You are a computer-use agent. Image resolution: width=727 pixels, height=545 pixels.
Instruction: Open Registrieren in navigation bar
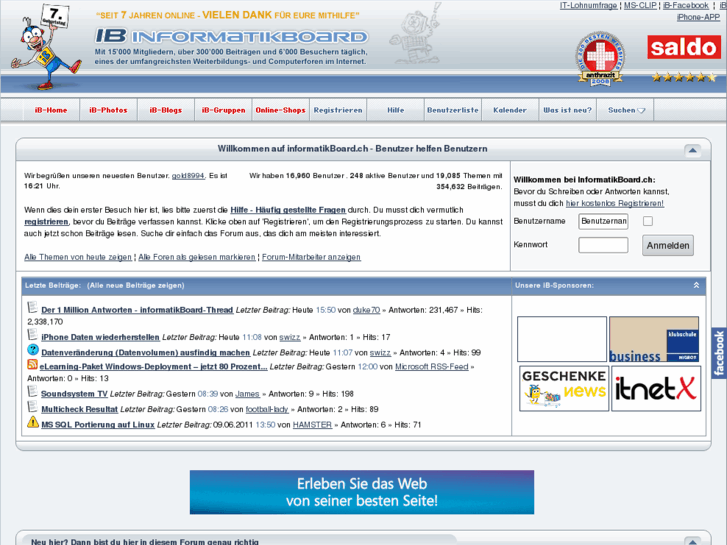click(338, 110)
